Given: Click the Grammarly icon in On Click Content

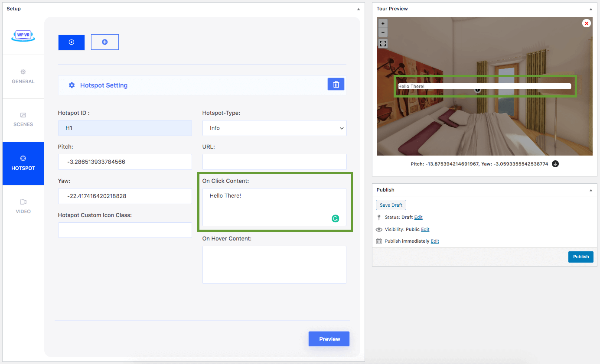Looking at the screenshot, I should click(335, 219).
